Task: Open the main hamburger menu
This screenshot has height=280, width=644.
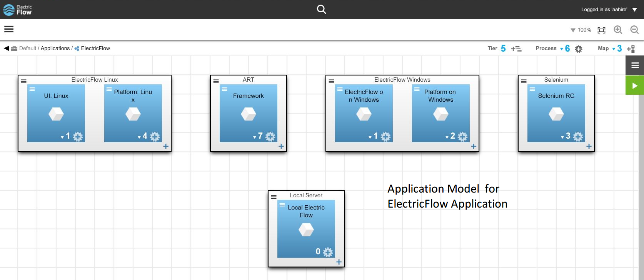Action: point(9,29)
